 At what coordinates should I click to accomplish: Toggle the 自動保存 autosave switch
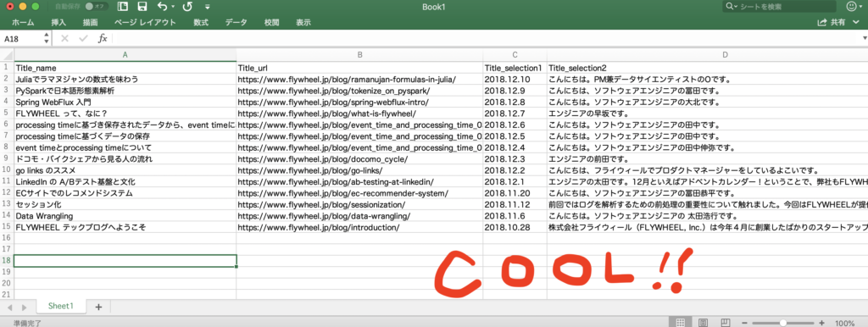tap(97, 7)
